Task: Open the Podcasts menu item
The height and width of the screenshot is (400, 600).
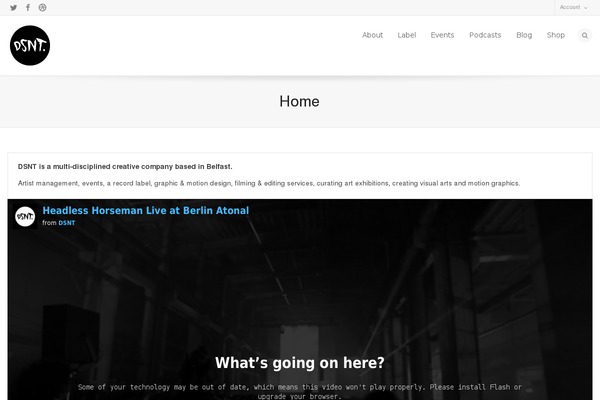Action: point(485,35)
